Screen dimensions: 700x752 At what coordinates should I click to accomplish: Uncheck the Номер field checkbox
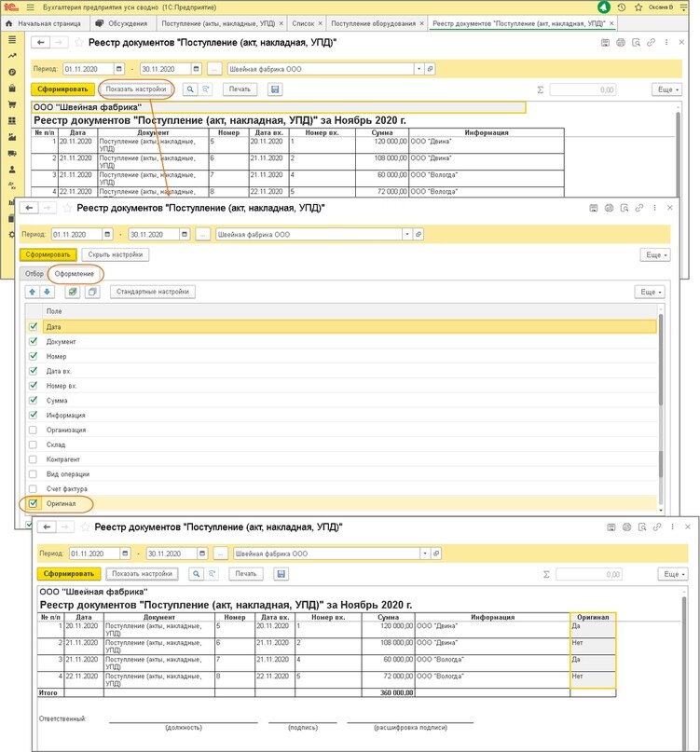click(x=34, y=356)
